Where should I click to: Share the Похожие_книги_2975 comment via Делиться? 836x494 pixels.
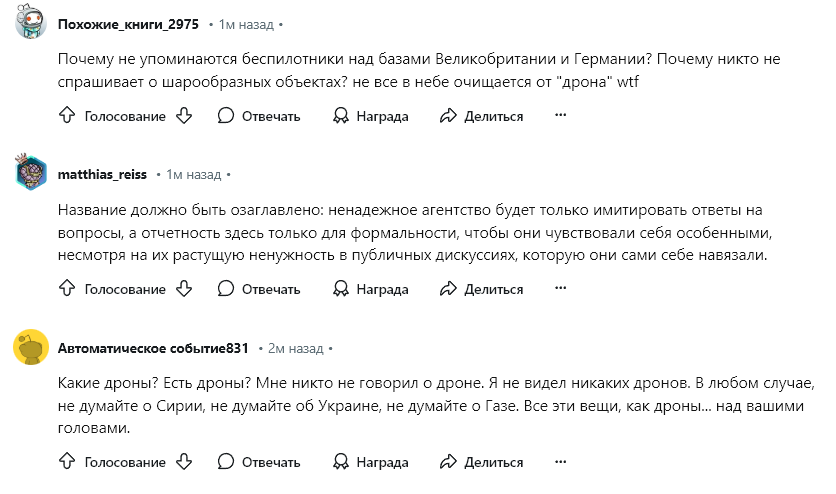tap(481, 116)
